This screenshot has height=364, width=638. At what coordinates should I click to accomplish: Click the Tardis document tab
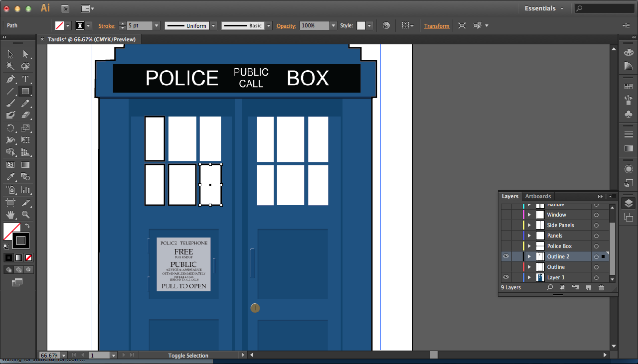pyautogui.click(x=91, y=39)
